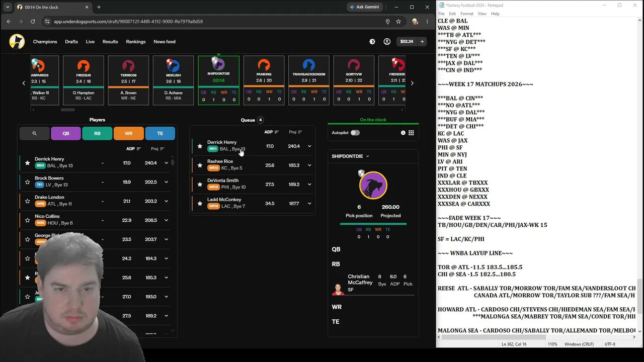Click the draft order horizontal scrollbar thumb

pyautogui.click(x=67, y=110)
